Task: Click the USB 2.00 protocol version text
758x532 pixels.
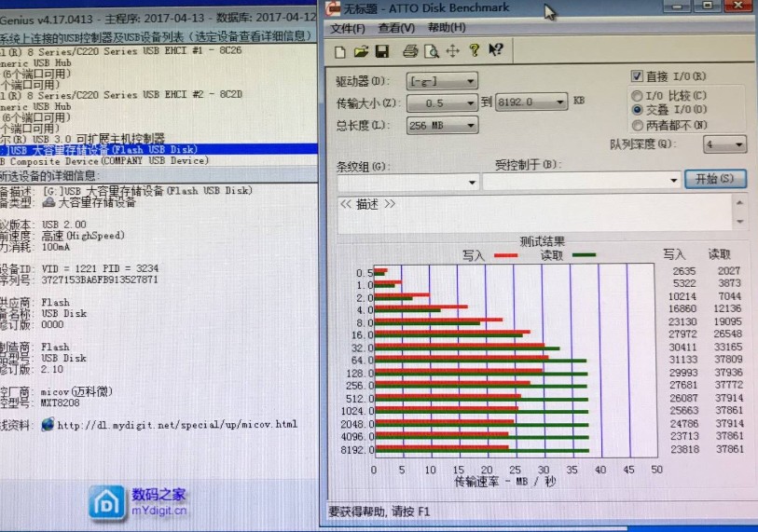Action: pos(63,225)
